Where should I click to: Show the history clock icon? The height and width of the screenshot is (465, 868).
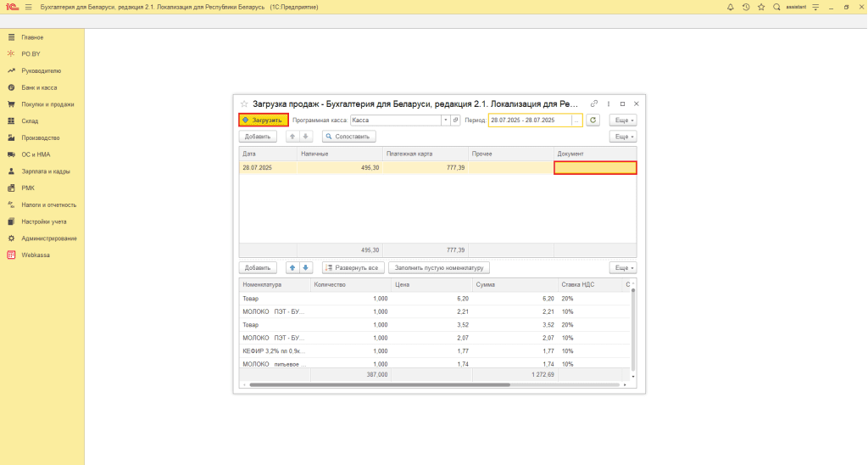746,7
